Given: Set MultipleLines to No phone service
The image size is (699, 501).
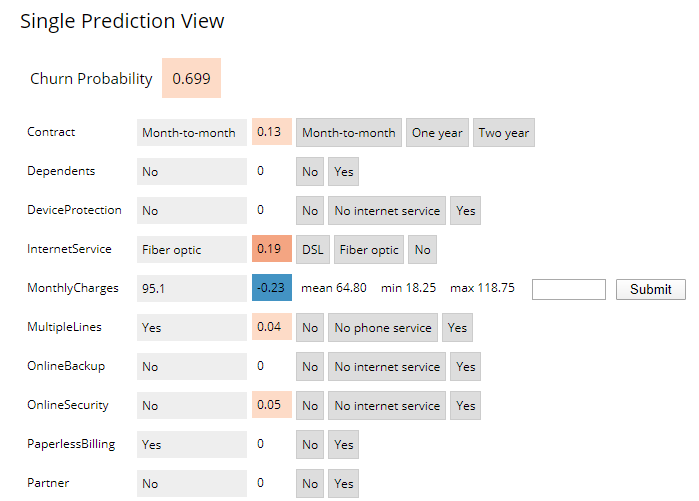Looking at the screenshot, I should click(383, 328).
